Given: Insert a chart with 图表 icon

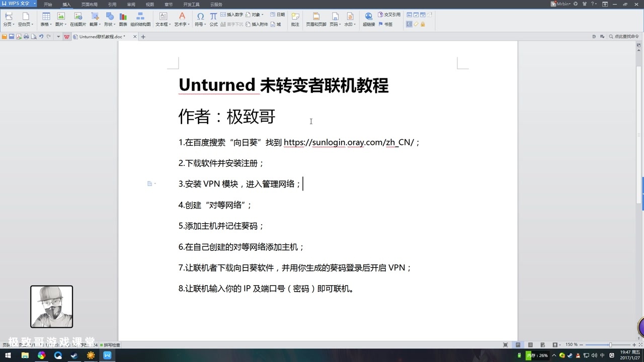Looking at the screenshot, I should (x=123, y=17).
